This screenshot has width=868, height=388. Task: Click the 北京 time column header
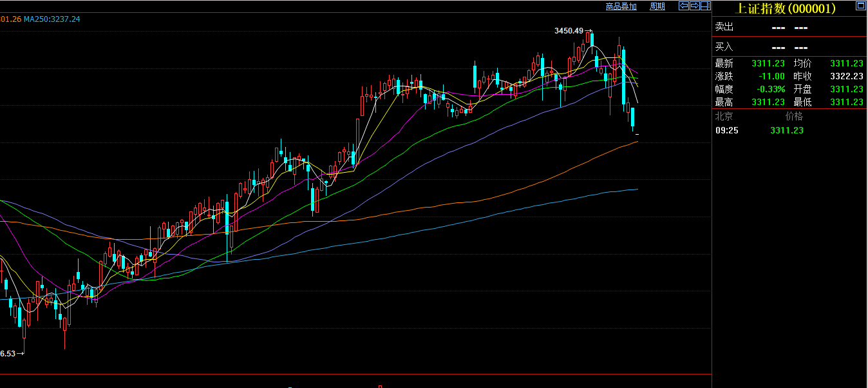[x=724, y=116]
